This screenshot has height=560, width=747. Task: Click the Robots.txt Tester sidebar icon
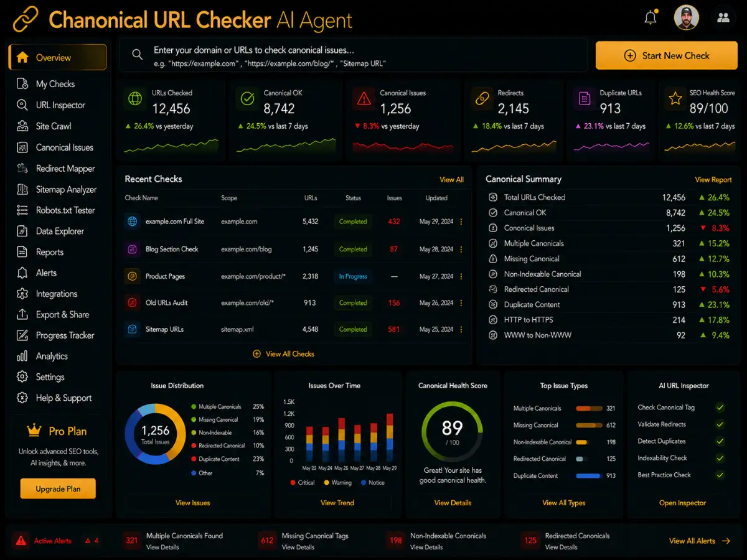point(22,210)
